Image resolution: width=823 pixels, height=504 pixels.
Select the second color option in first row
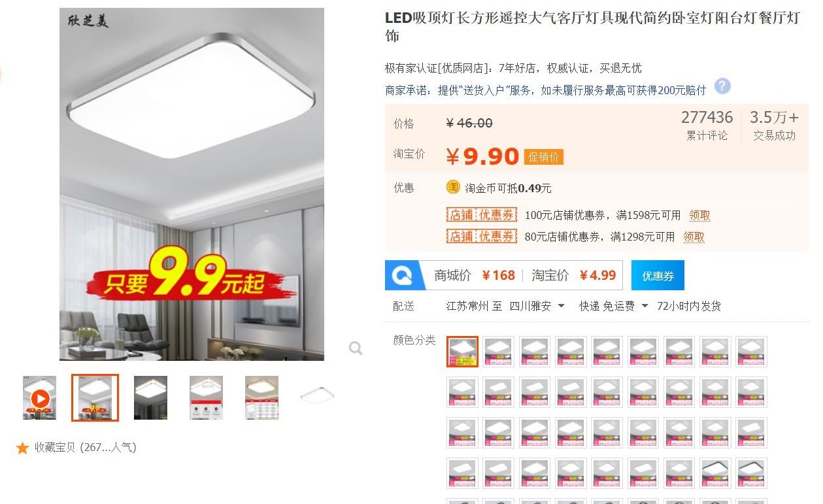[x=498, y=352]
